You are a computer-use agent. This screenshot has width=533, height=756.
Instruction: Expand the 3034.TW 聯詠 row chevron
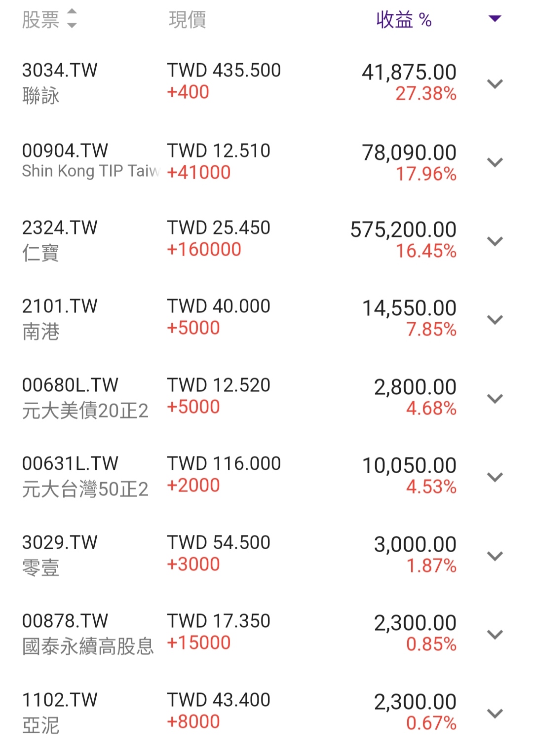tap(495, 83)
